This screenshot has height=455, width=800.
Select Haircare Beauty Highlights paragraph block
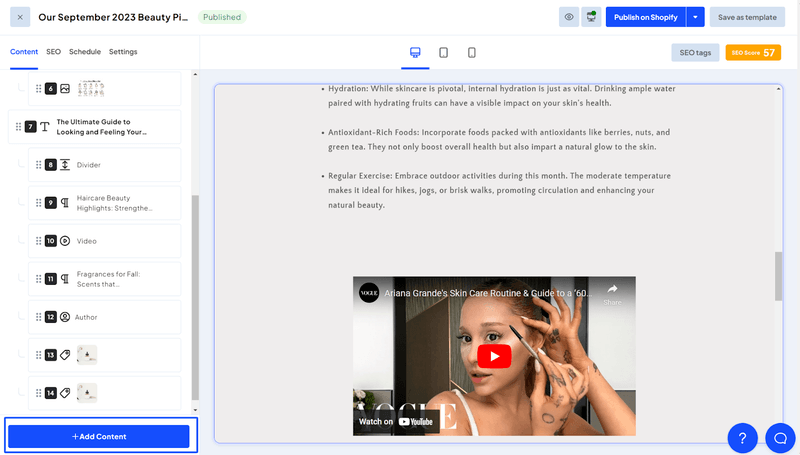(x=105, y=203)
